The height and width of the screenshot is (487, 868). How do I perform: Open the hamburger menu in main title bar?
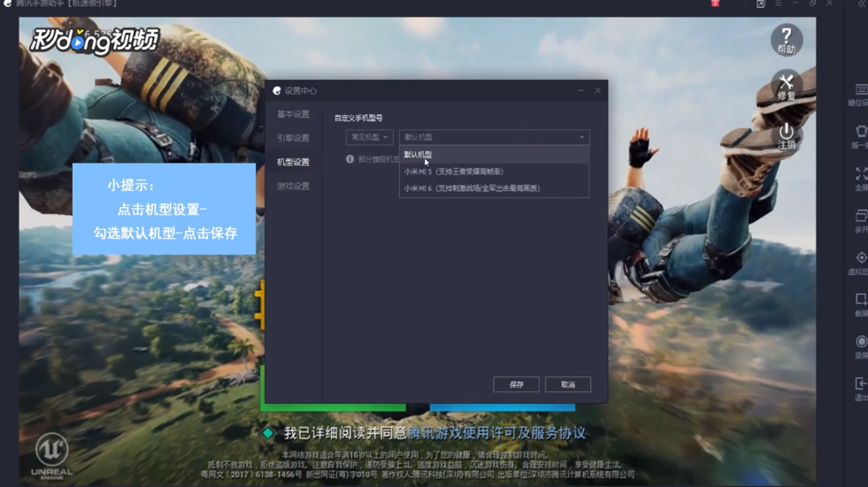point(779,4)
